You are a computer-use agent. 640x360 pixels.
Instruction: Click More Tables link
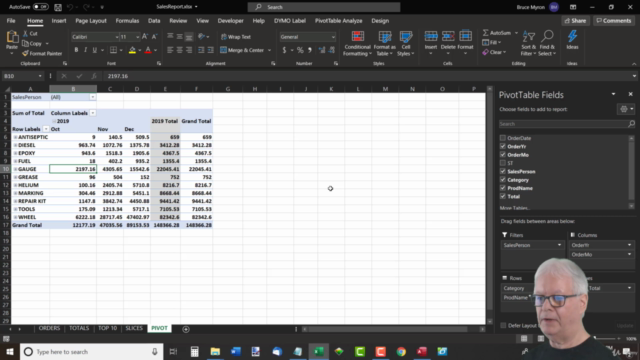click(515, 208)
